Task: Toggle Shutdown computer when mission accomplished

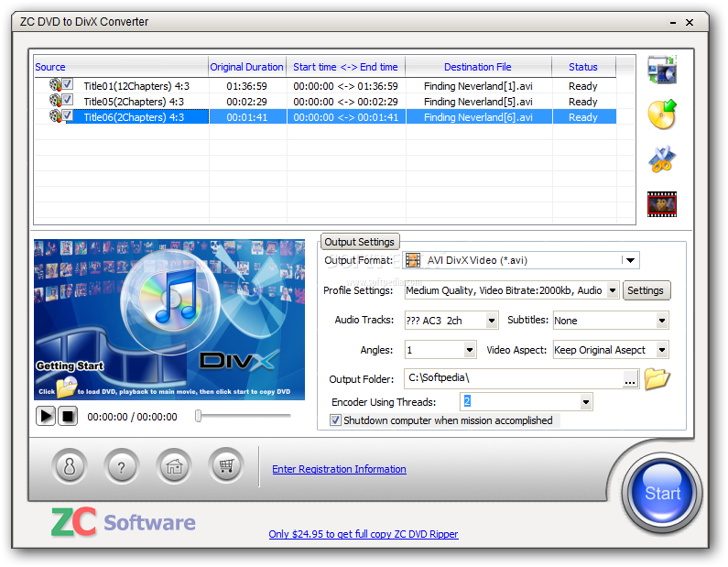Action: (x=335, y=420)
